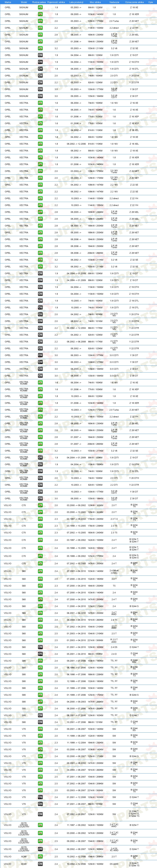Click the '11.1997 -> 09.2002' production years cell

click(76, 825)
